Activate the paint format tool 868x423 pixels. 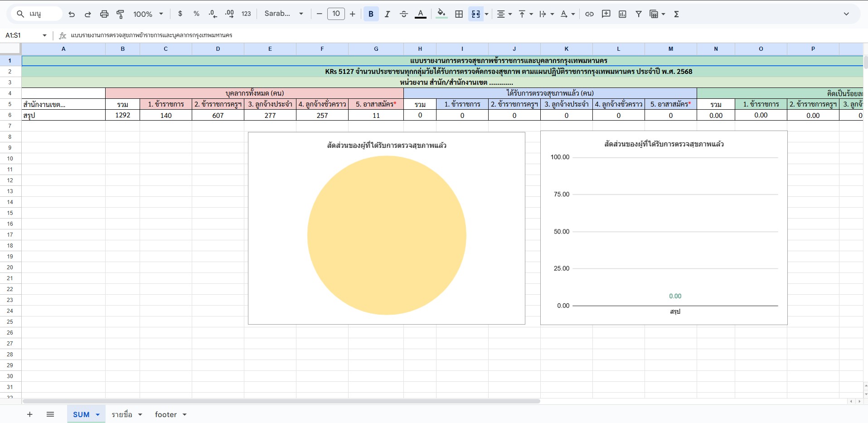[x=121, y=14]
